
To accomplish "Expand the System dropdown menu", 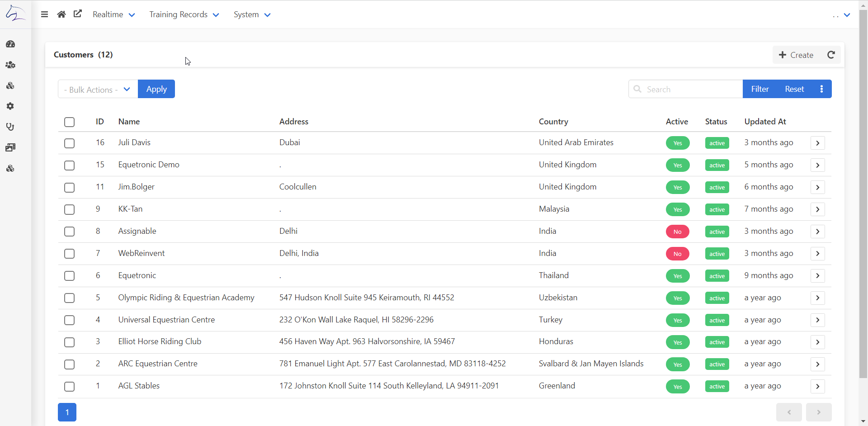I will point(252,14).
